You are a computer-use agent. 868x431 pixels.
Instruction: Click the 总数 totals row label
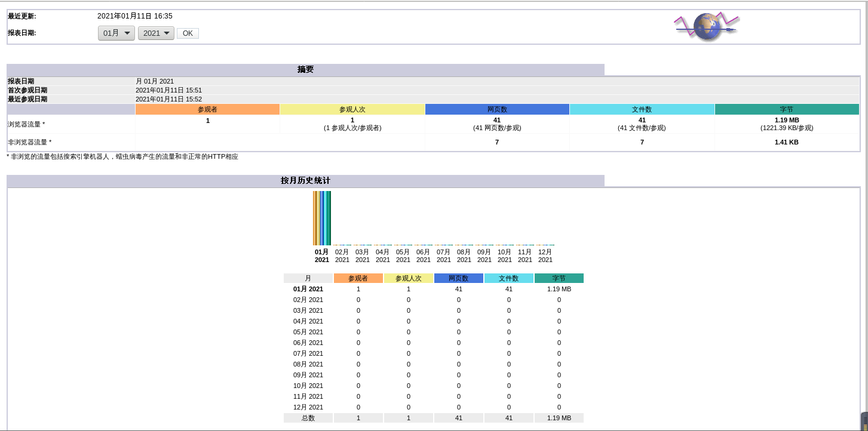pos(308,418)
